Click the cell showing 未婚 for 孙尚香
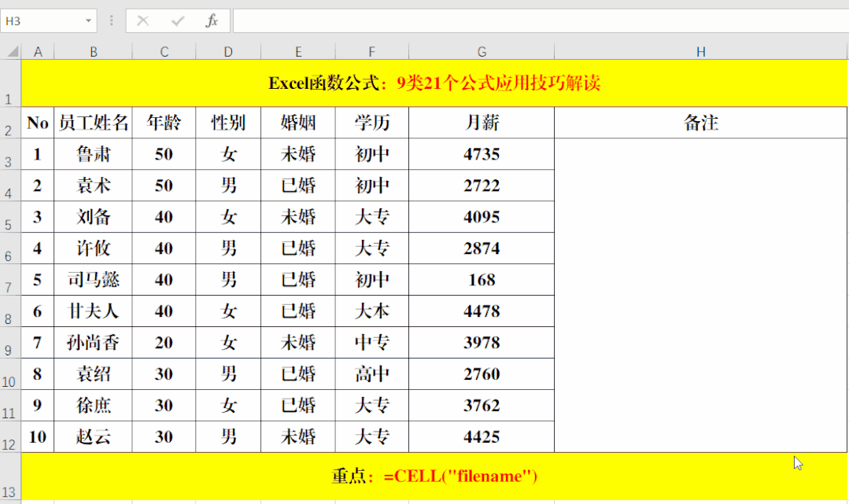 (x=297, y=343)
